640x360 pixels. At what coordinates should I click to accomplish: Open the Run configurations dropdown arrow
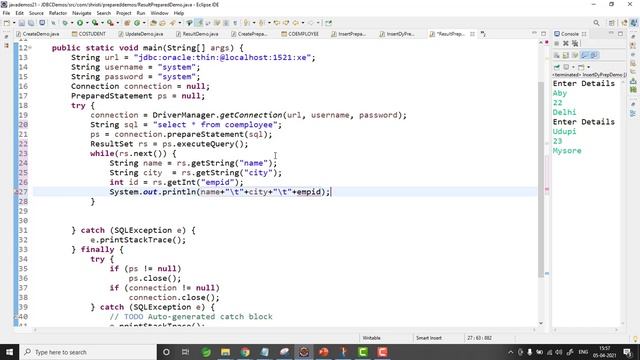click(87, 23)
